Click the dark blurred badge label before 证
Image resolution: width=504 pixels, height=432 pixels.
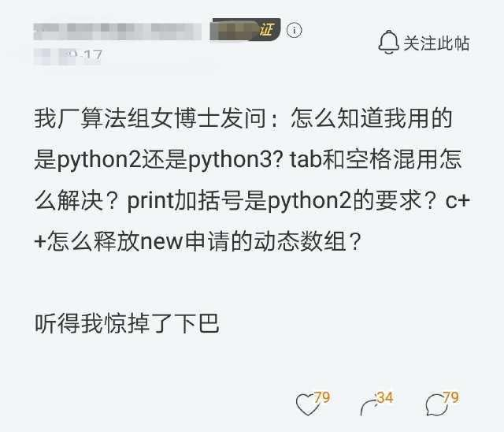point(235,30)
